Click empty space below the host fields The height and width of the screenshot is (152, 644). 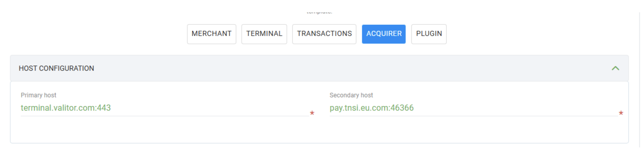click(x=319, y=131)
